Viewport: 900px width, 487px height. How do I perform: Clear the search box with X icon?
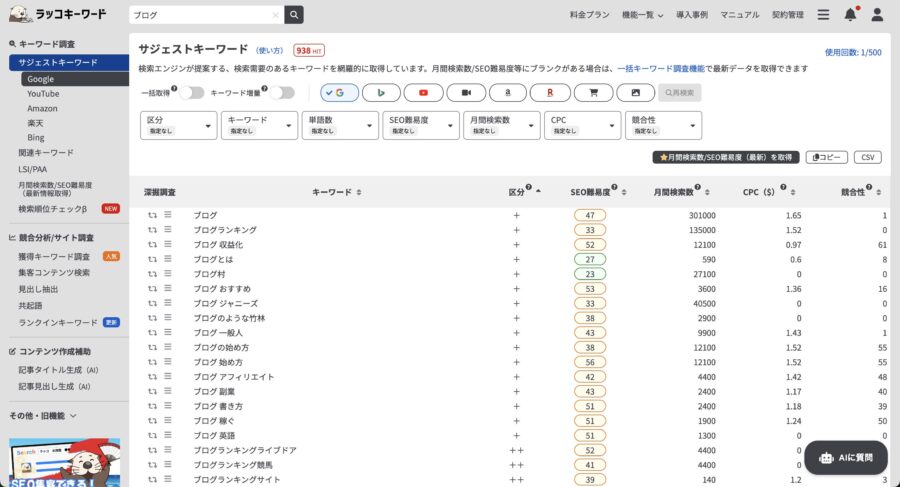tap(276, 15)
